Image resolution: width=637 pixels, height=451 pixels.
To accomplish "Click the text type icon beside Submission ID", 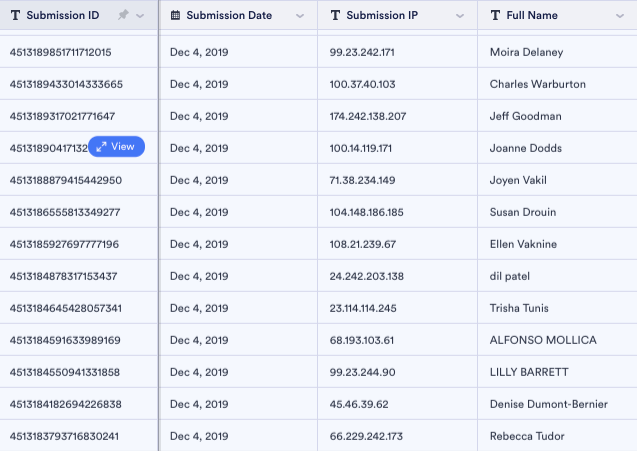I will tap(15, 16).
